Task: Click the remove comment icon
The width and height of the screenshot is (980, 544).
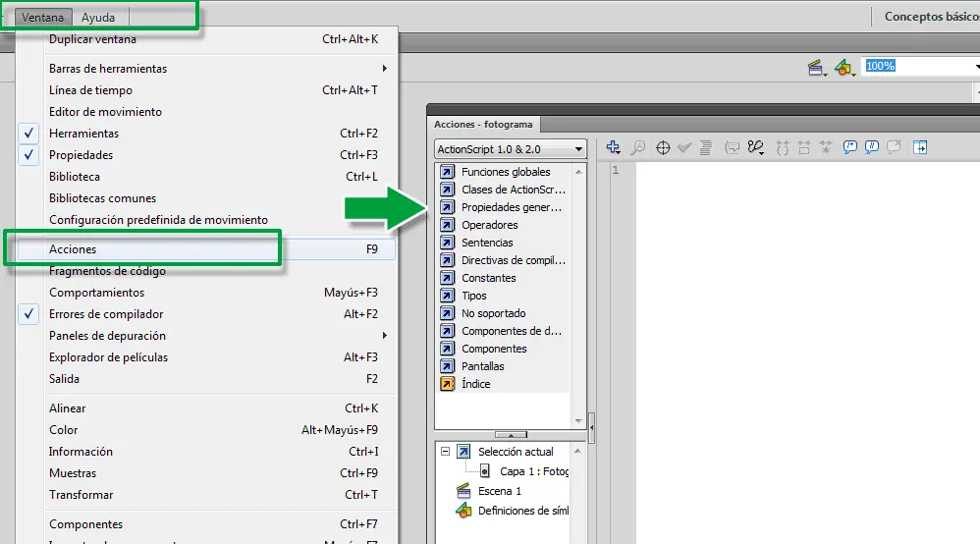Action: coord(894,147)
